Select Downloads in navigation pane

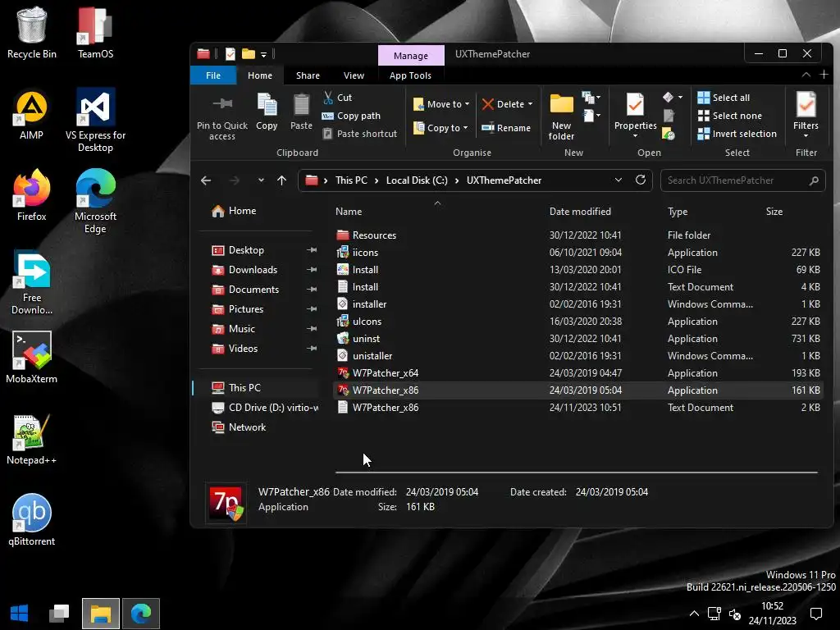point(253,270)
